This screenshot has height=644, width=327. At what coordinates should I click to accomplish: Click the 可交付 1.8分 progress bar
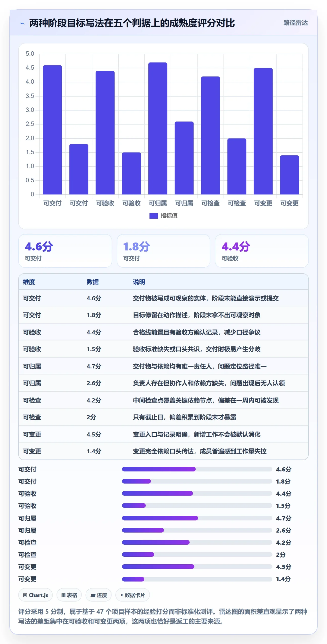pos(197,481)
